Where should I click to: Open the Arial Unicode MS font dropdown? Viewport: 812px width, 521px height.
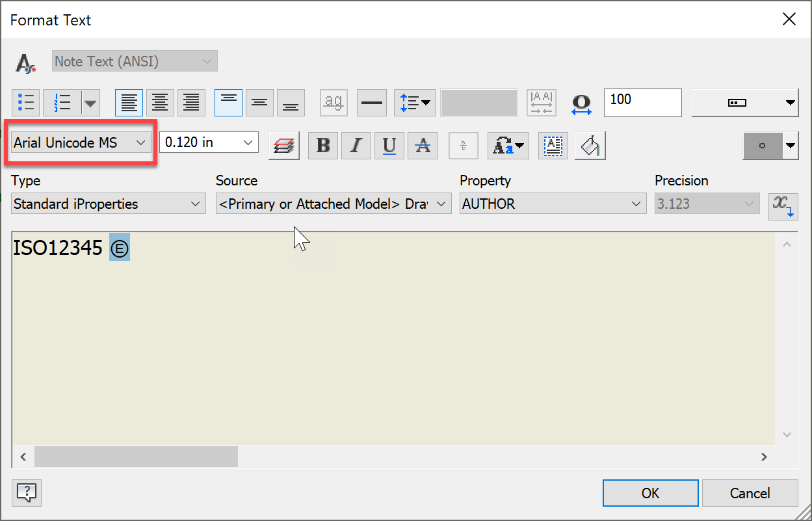tap(81, 142)
